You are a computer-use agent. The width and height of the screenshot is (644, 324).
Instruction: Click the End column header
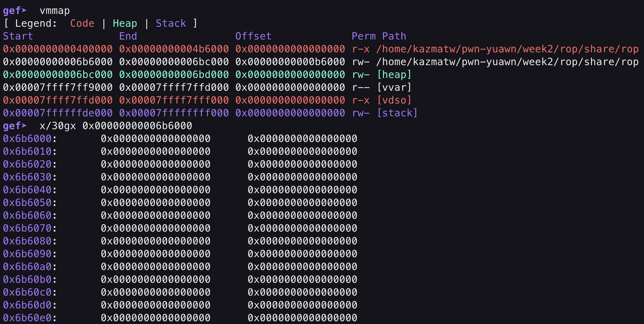click(128, 36)
